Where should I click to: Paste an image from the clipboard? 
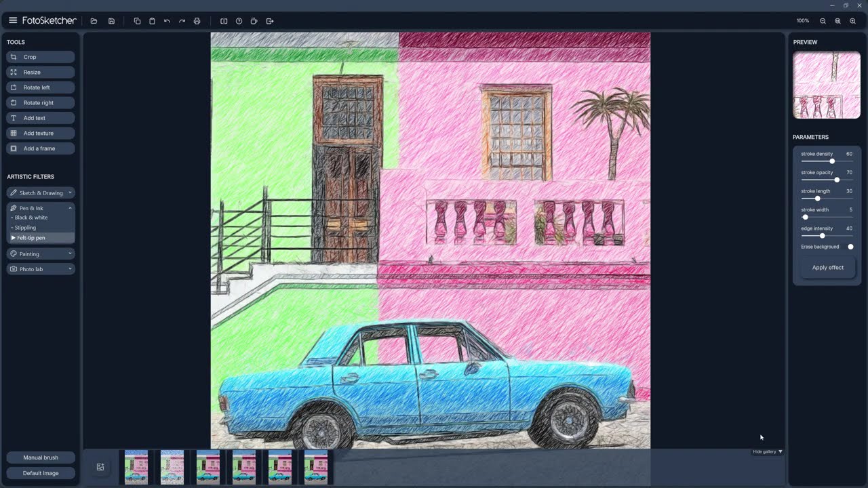click(x=152, y=21)
